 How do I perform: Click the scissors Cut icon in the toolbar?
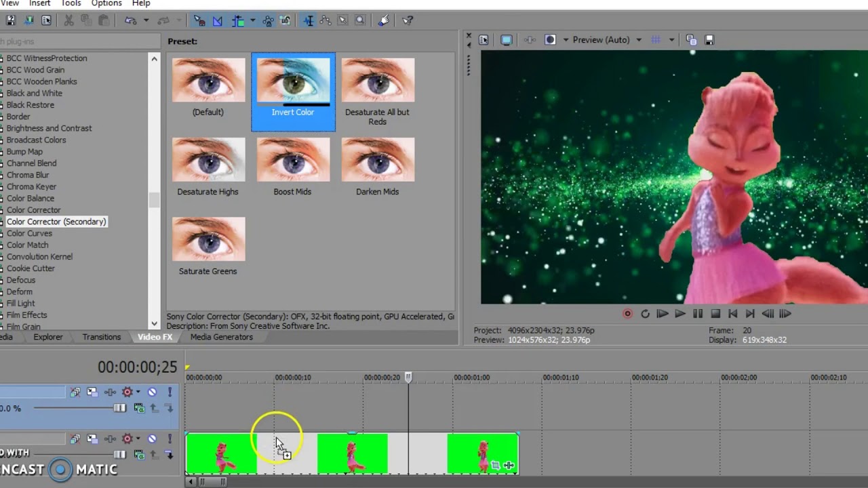68,20
